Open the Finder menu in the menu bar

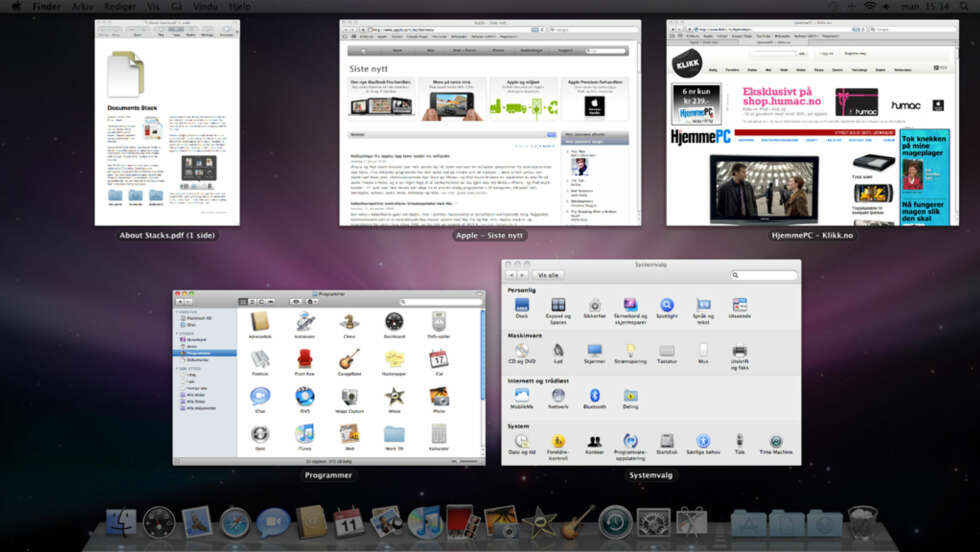(x=46, y=6)
